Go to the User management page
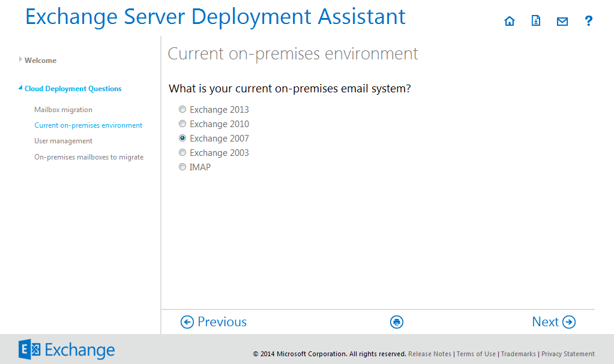The width and height of the screenshot is (614, 364). point(64,141)
